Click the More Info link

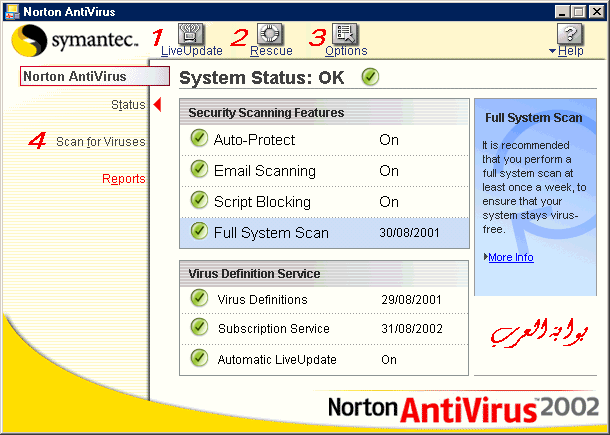click(510, 257)
